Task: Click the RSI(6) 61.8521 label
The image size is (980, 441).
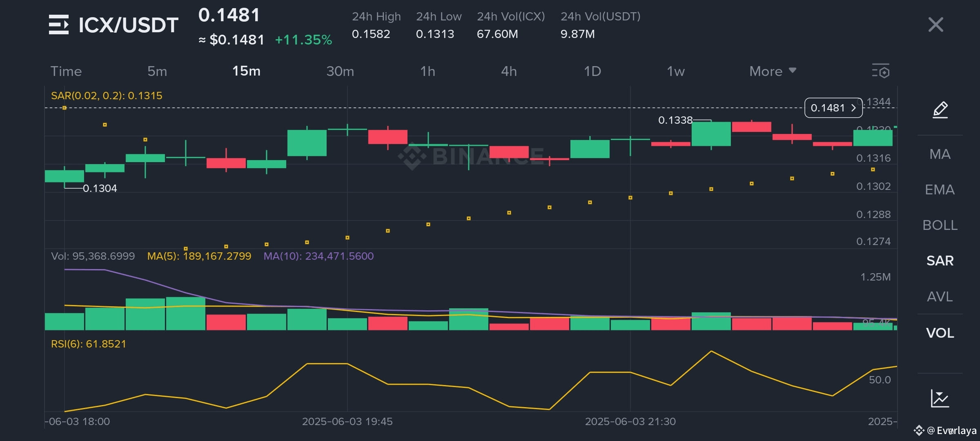Action: click(89, 344)
